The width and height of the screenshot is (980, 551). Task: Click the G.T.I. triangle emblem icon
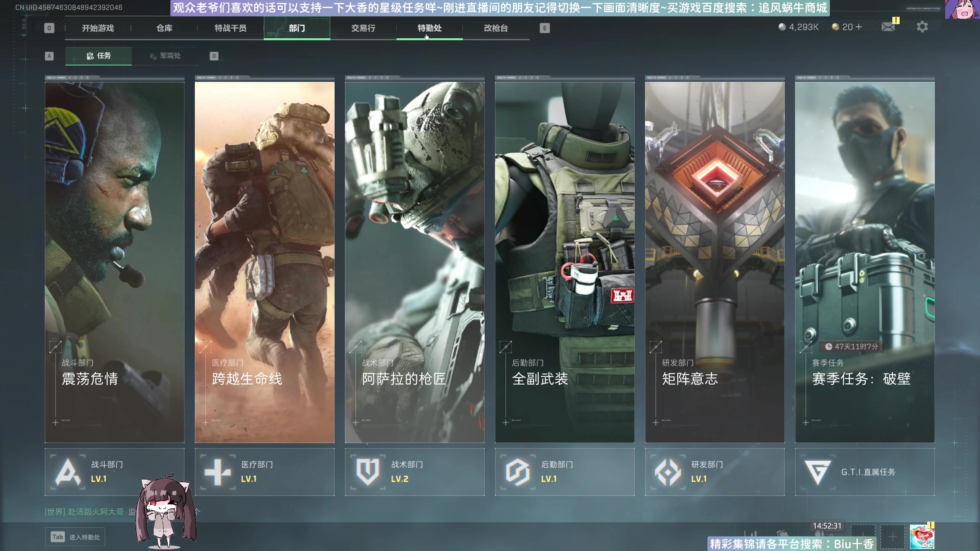coord(818,472)
